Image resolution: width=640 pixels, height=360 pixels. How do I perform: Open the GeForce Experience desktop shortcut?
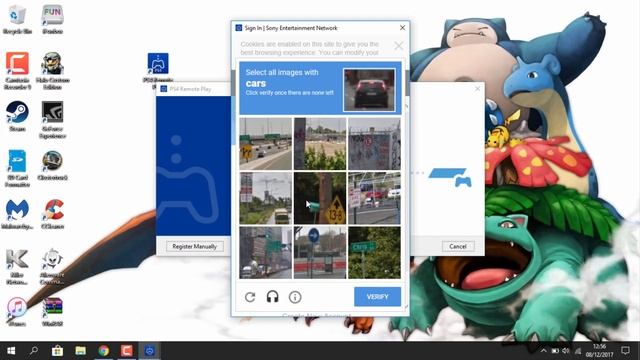point(52,119)
